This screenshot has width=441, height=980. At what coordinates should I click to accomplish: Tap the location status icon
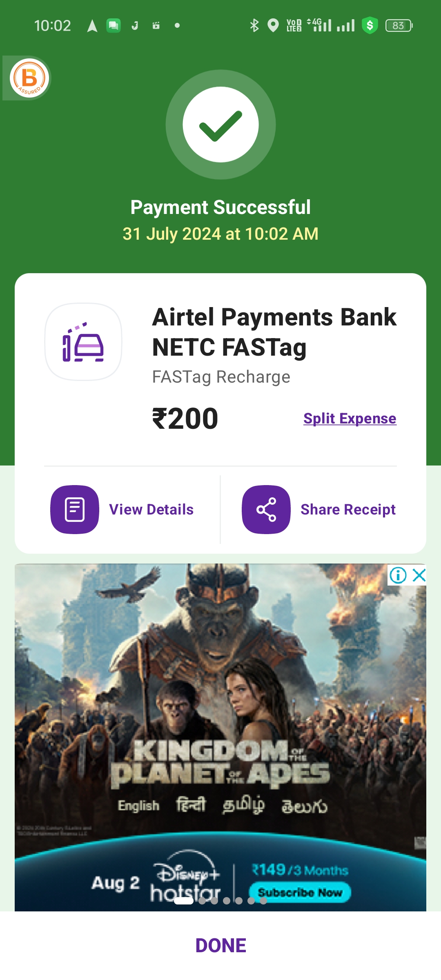273,25
